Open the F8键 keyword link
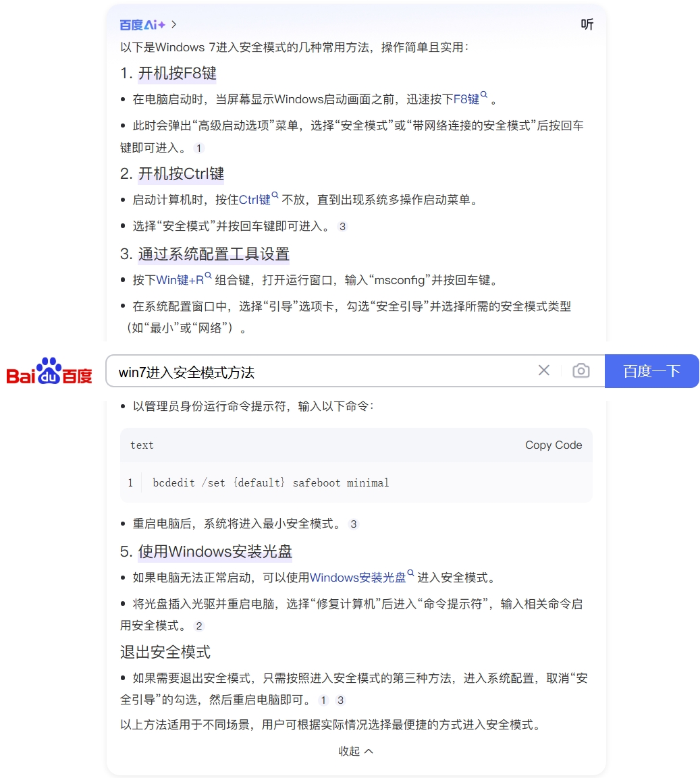This screenshot has height=778, width=700. 466,99
